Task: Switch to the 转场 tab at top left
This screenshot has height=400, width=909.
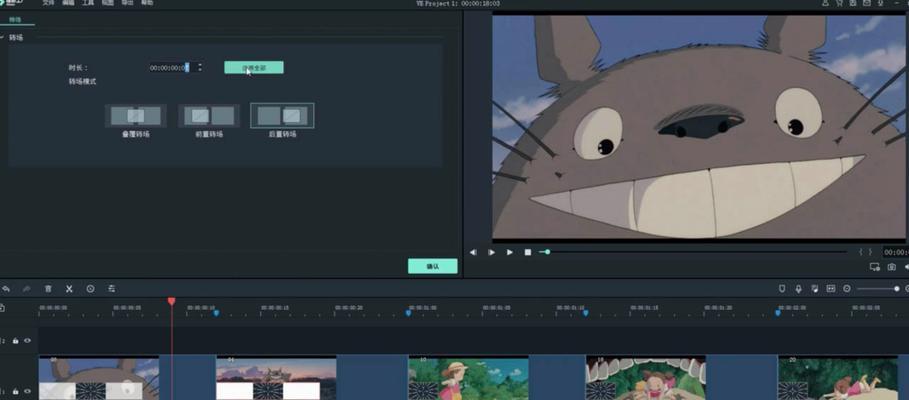Action: coord(16,20)
